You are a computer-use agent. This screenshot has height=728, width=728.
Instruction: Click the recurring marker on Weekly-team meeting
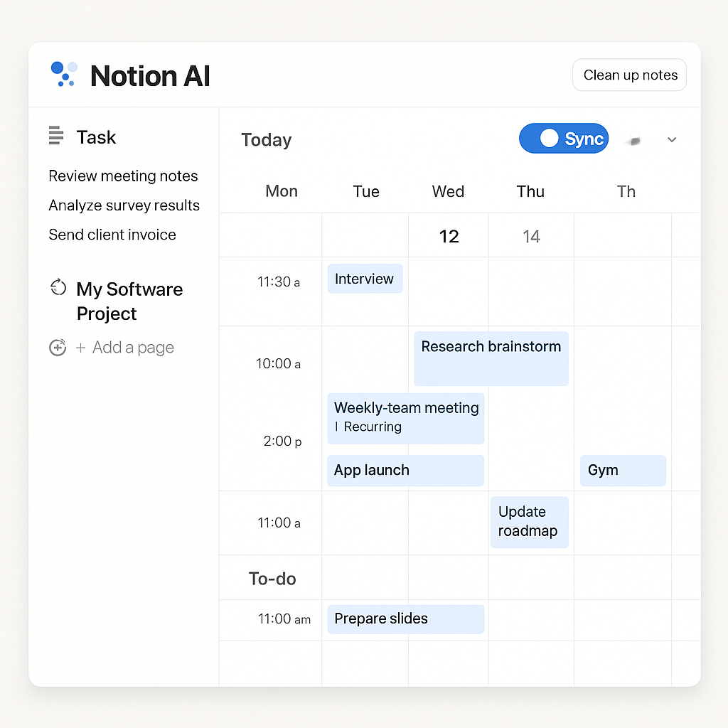(337, 427)
